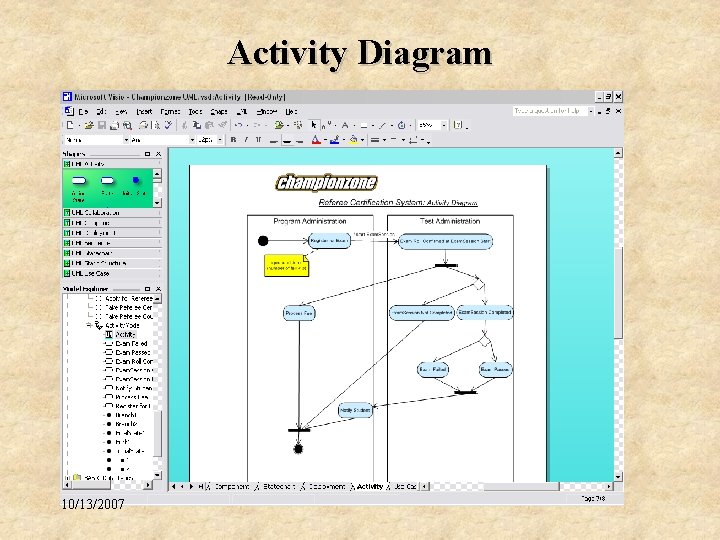The width and height of the screenshot is (720, 540).
Task: Open the font size dropdown arrow
Action: [220, 140]
